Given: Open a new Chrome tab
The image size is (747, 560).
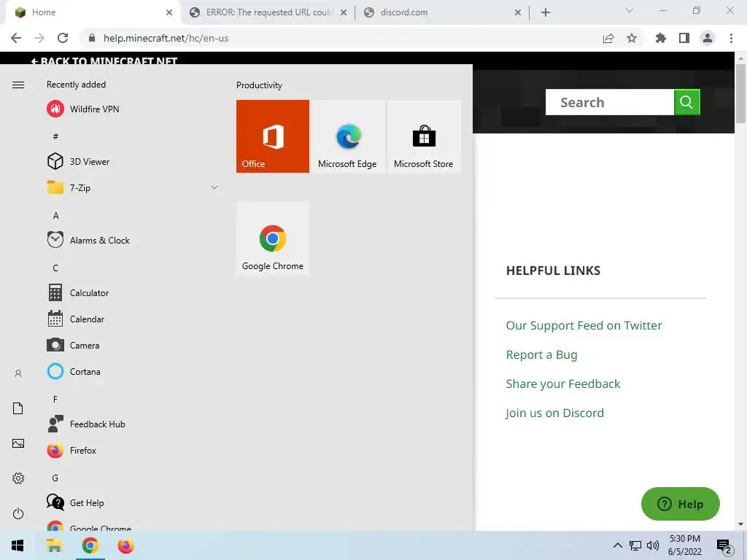Looking at the screenshot, I should click(x=546, y=12).
